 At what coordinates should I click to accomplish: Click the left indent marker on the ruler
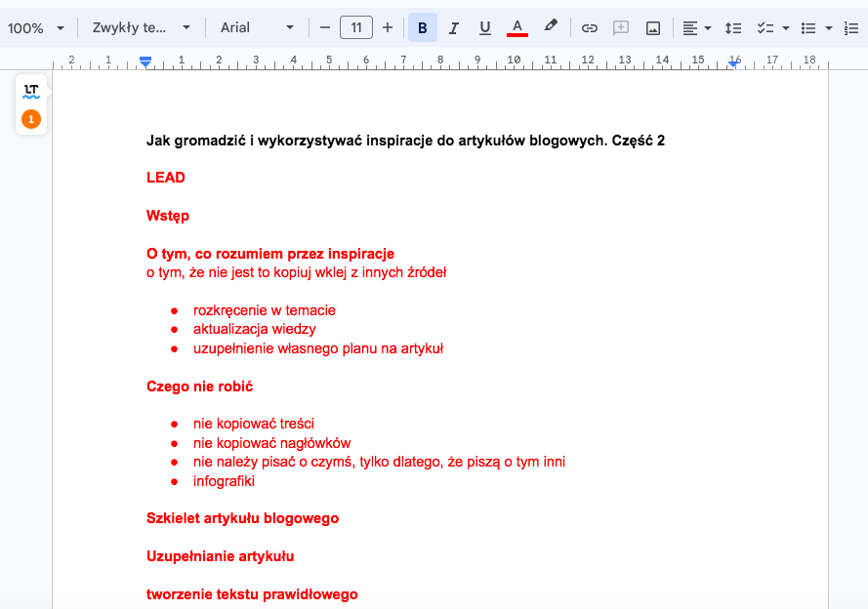(145, 63)
